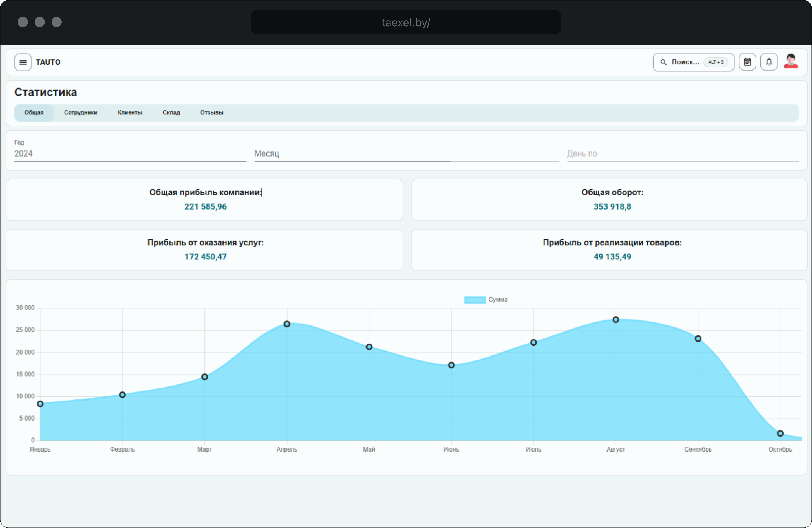The height and width of the screenshot is (528, 812).
Task: Click the TAUTO brand title
Action: [48, 62]
